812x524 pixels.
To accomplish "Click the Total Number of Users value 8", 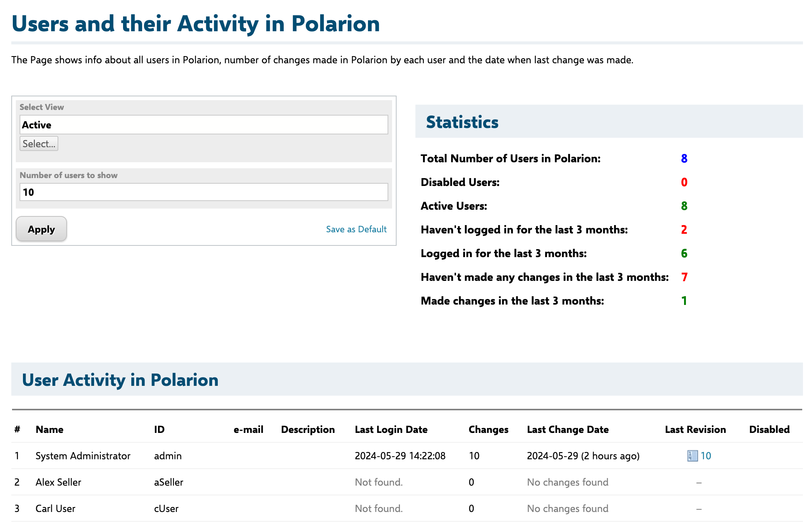I will 684,158.
